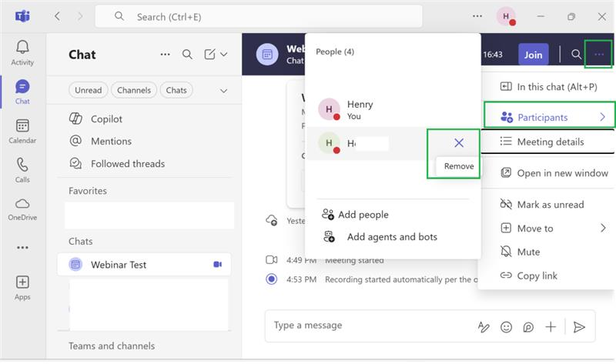Open the Calendar app

(22, 131)
